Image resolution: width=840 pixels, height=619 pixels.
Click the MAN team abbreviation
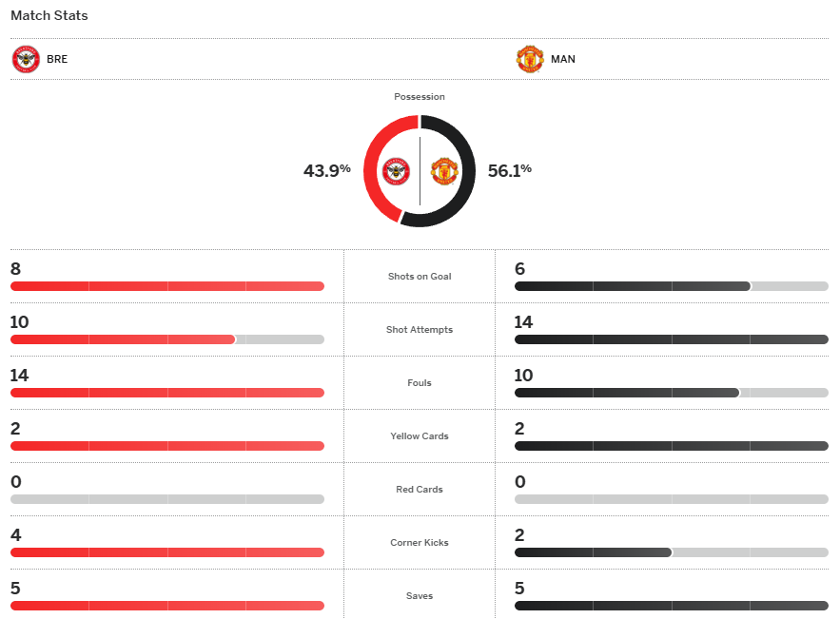[x=563, y=59]
